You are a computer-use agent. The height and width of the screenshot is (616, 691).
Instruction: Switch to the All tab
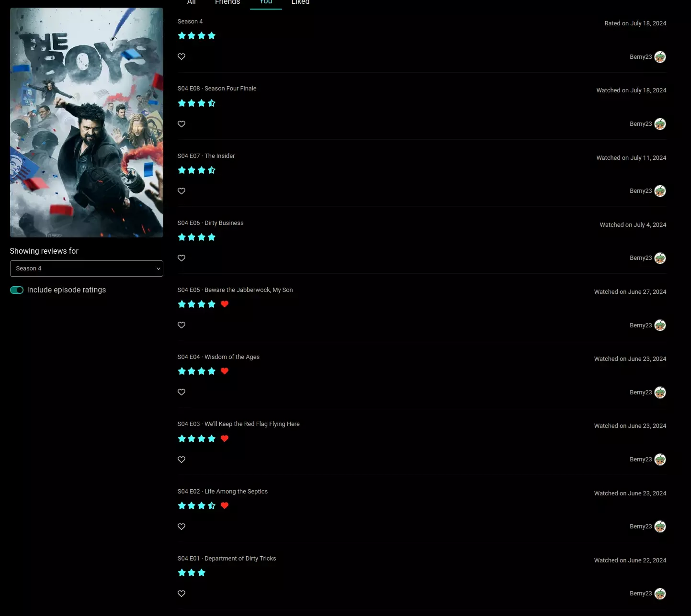tap(192, 2)
